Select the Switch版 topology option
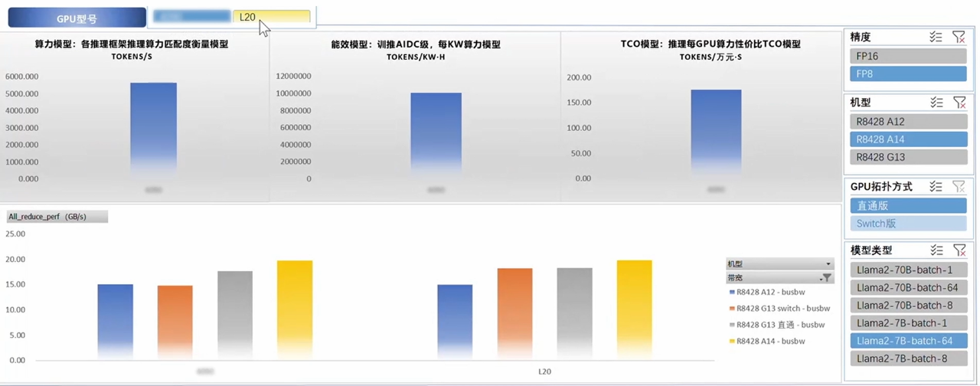 click(908, 224)
